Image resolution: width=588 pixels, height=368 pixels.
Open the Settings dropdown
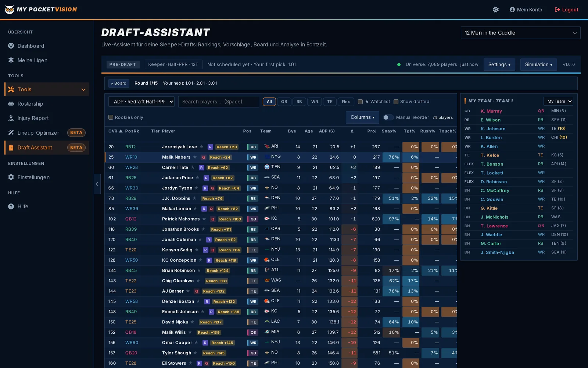pos(499,64)
